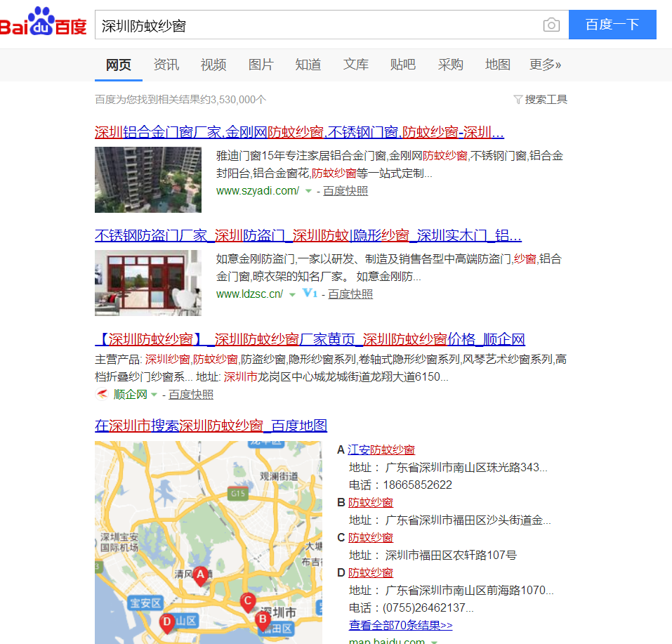Open map listing A 江安防蚊纱窗
The image size is (672, 644).
pos(381,449)
